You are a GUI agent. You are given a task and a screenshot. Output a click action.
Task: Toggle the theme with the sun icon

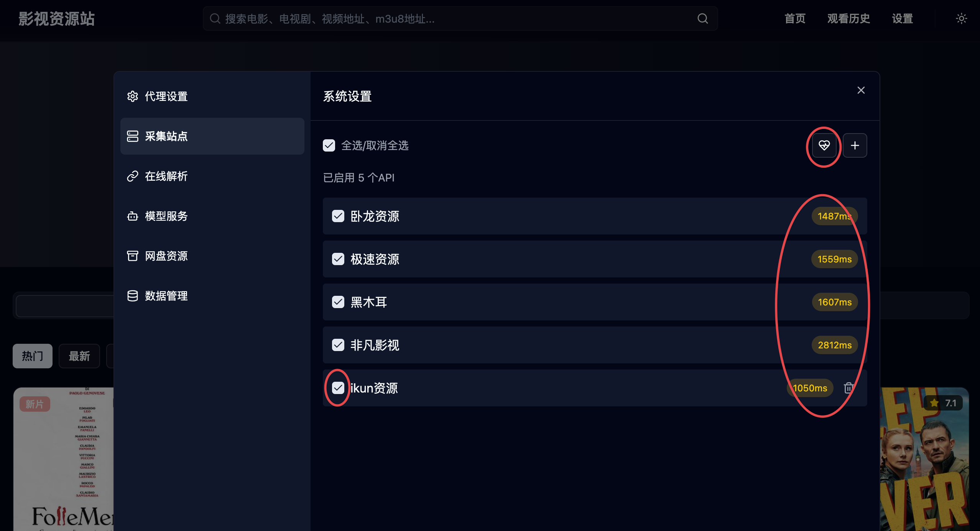click(961, 18)
